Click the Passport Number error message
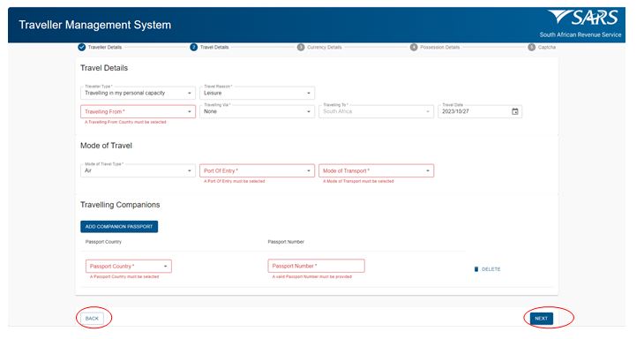The height and width of the screenshot is (339, 644). pos(311,276)
